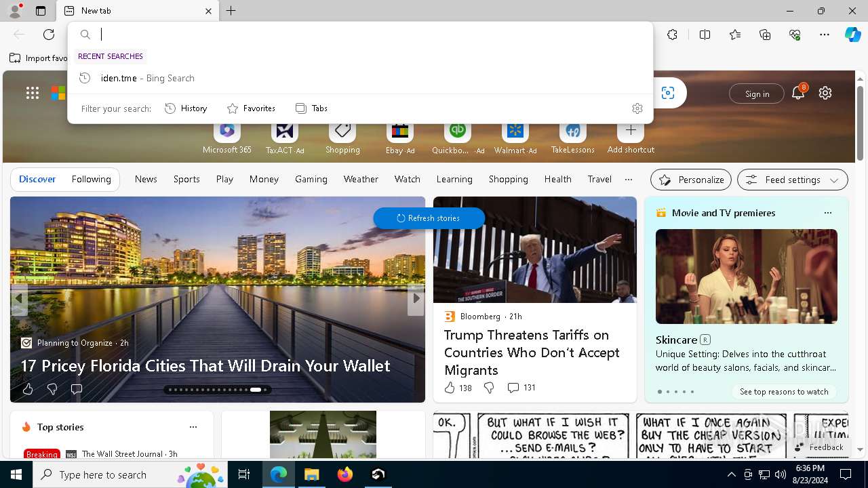Open the profile avatar icon
The height and width of the screenshot is (488, 868).
pyautogui.click(x=14, y=11)
